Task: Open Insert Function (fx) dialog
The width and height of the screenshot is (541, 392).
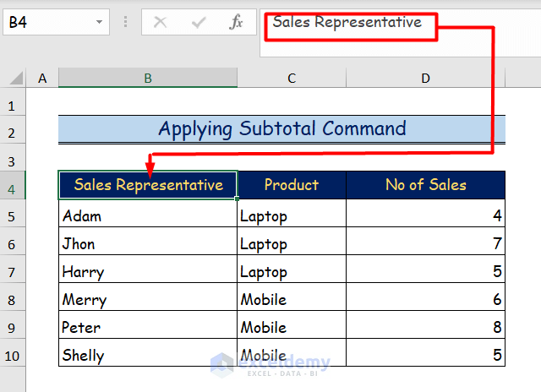Action: click(237, 23)
